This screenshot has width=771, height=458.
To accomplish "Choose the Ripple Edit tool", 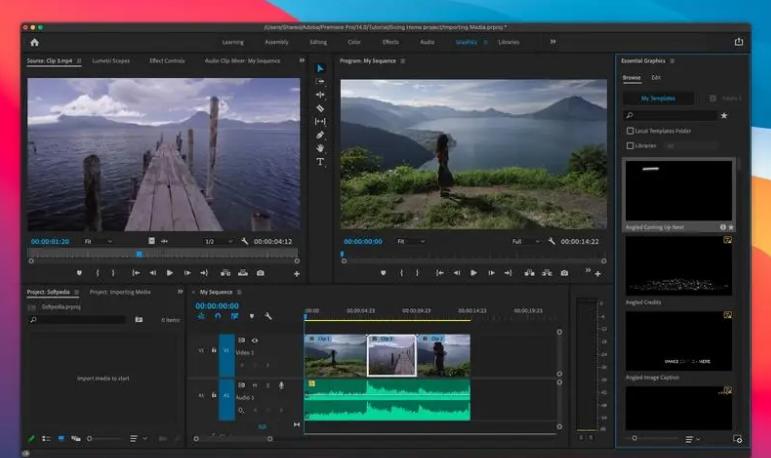I will point(320,94).
